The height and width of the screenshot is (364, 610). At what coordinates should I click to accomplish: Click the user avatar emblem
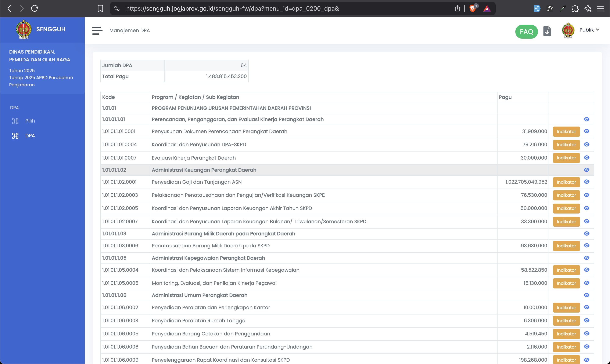click(568, 30)
